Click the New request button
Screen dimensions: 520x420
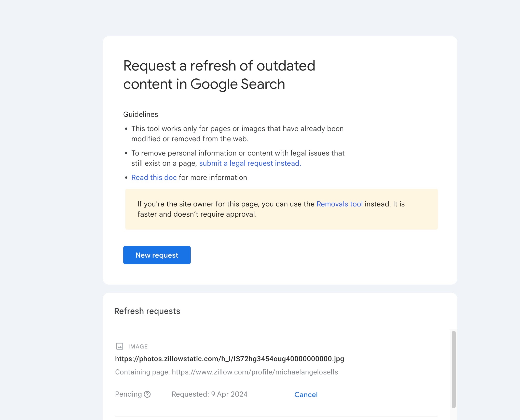pyautogui.click(x=157, y=255)
